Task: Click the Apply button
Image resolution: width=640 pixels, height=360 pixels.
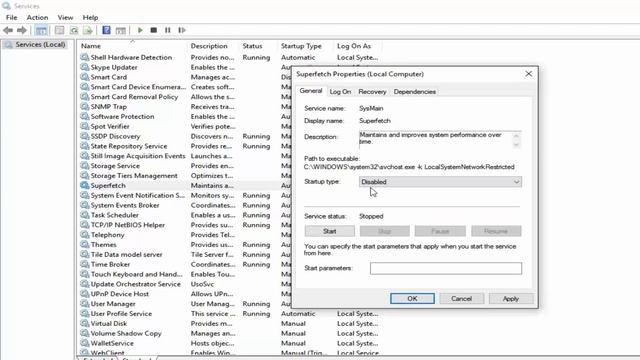Action: (x=511, y=298)
